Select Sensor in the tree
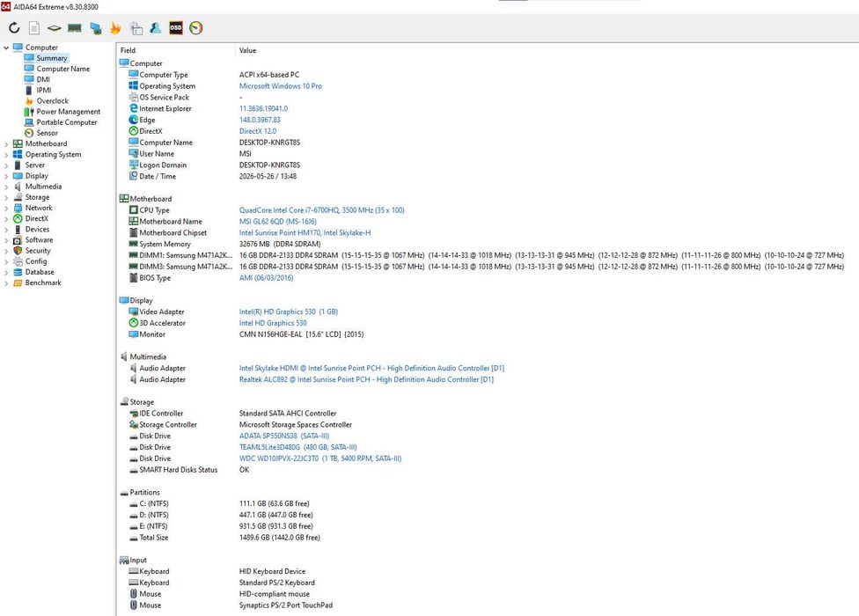Screen dimensions: 859x616 click(x=48, y=133)
